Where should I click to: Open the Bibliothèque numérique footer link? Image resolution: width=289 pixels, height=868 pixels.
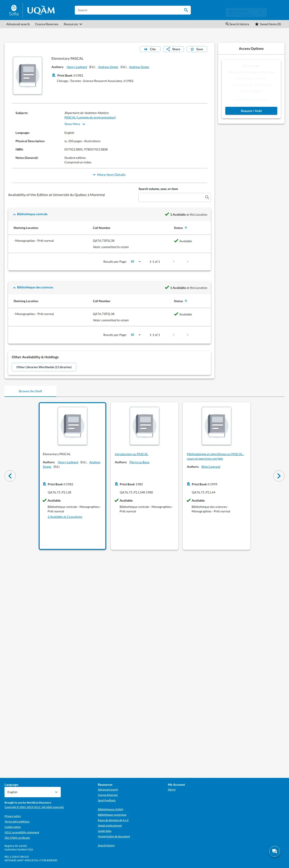tap(112, 815)
